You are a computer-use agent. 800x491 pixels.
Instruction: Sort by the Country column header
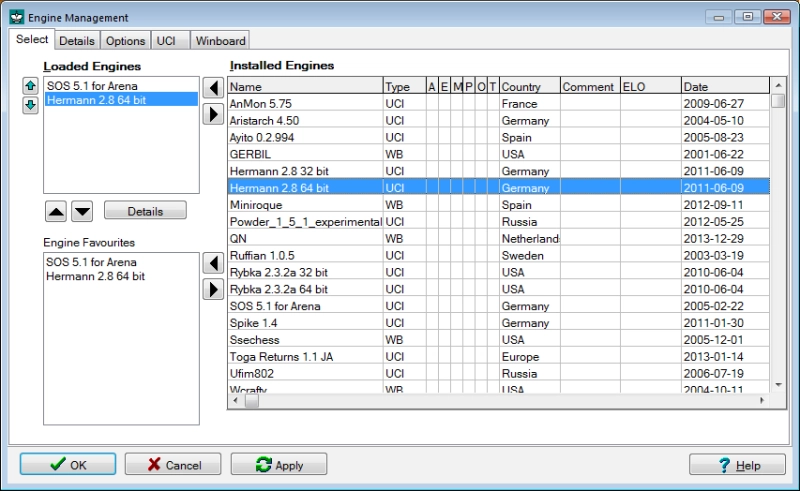pyautogui.click(x=530, y=86)
